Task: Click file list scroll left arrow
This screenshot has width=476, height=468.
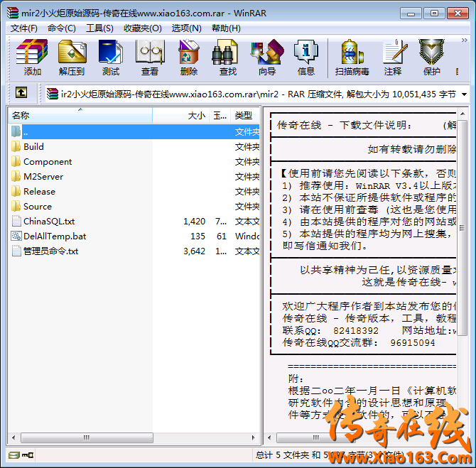Action: pyautogui.click(x=13, y=437)
